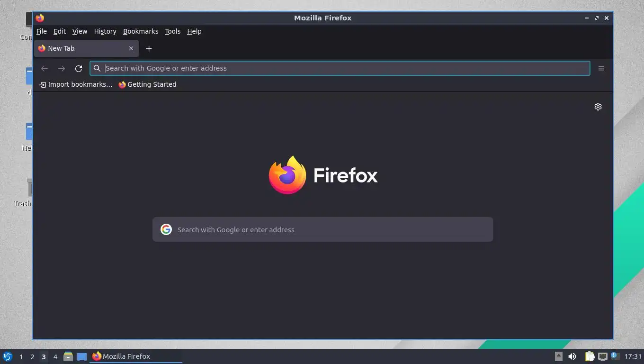Click the forward navigation arrow
Viewport: 644px width, 364px height.
(62, 68)
